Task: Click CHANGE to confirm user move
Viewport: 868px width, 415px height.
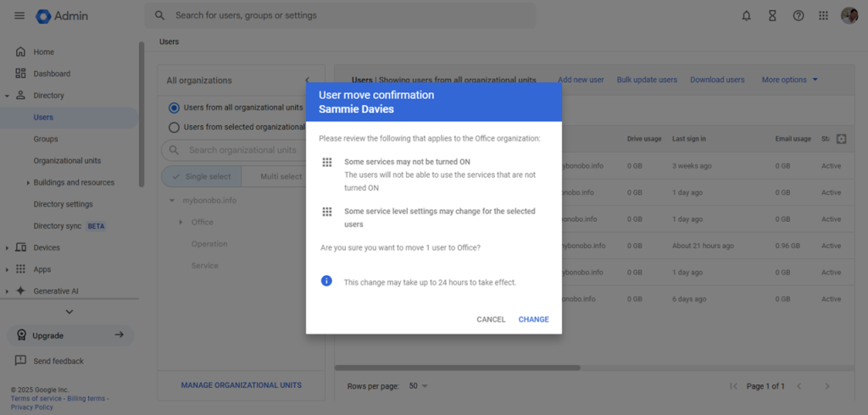Action: (534, 319)
